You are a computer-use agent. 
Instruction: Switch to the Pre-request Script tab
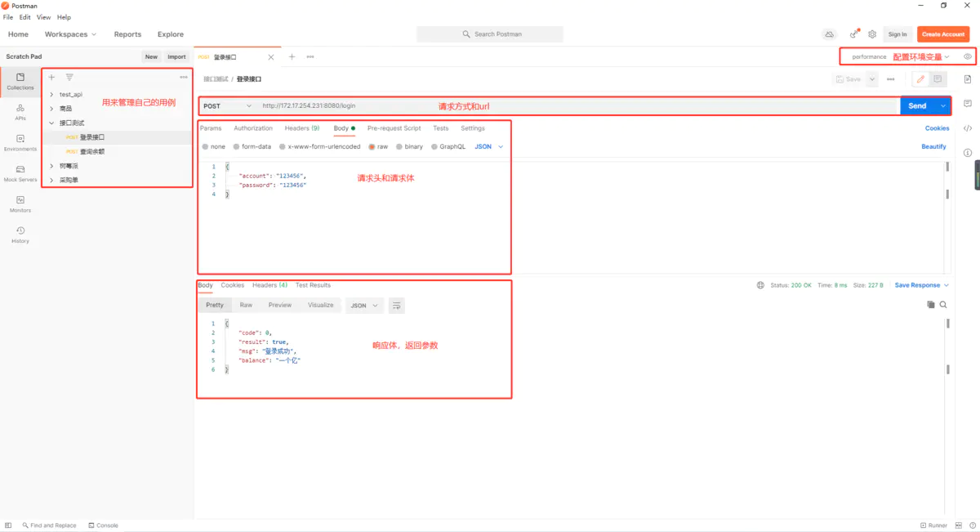394,128
